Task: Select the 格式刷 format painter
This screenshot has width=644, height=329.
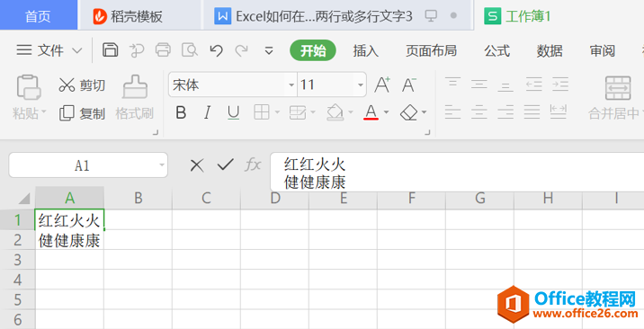Action: pyautogui.click(x=135, y=98)
